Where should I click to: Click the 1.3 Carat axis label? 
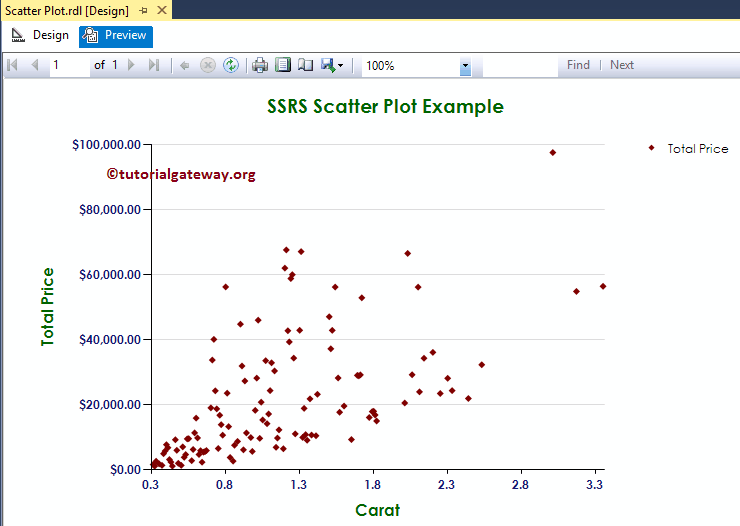pos(299,484)
